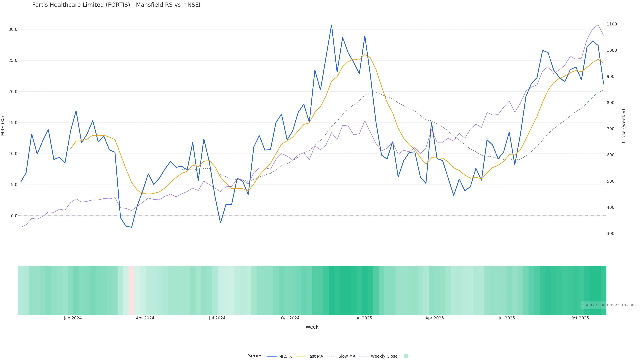Click the blue MRS line legend icon
This screenshot has width=644, height=362.
272,356
